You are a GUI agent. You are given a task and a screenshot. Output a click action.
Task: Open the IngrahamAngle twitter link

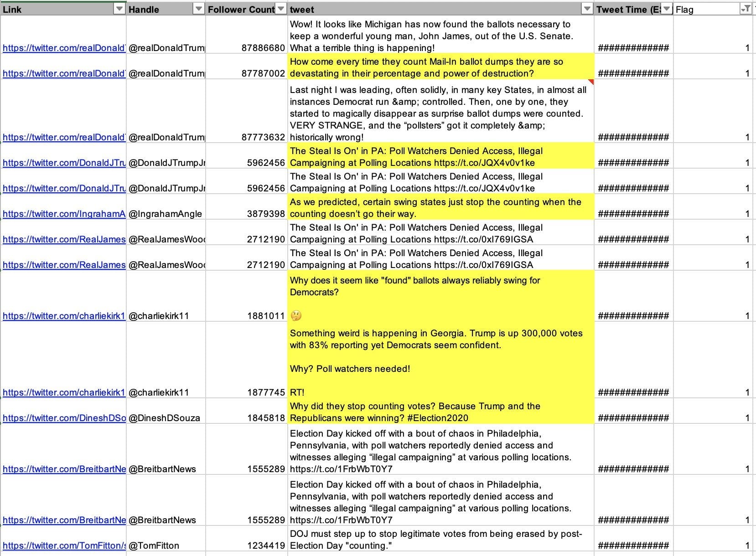tap(64, 214)
